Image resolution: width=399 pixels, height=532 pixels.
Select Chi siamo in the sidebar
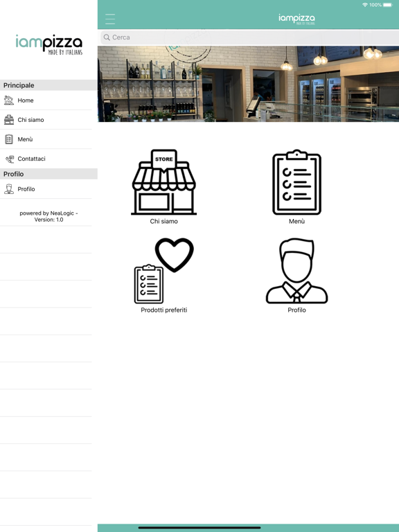(x=46, y=120)
